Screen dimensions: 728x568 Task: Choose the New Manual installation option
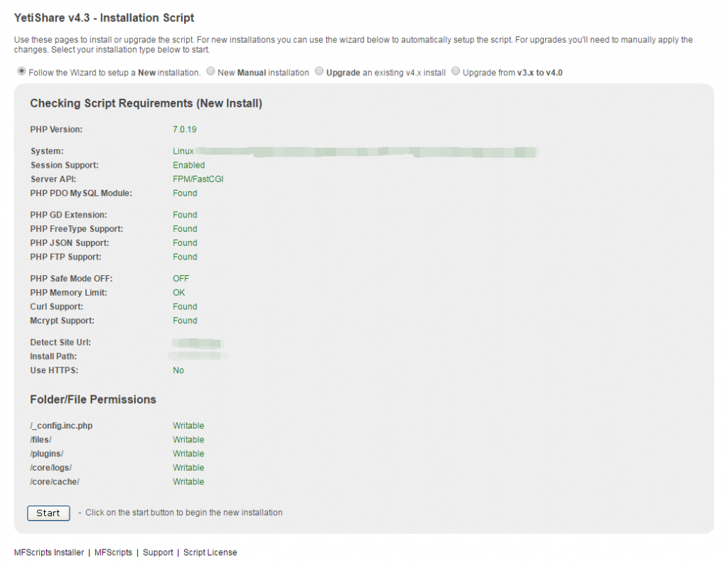(x=210, y=71)
